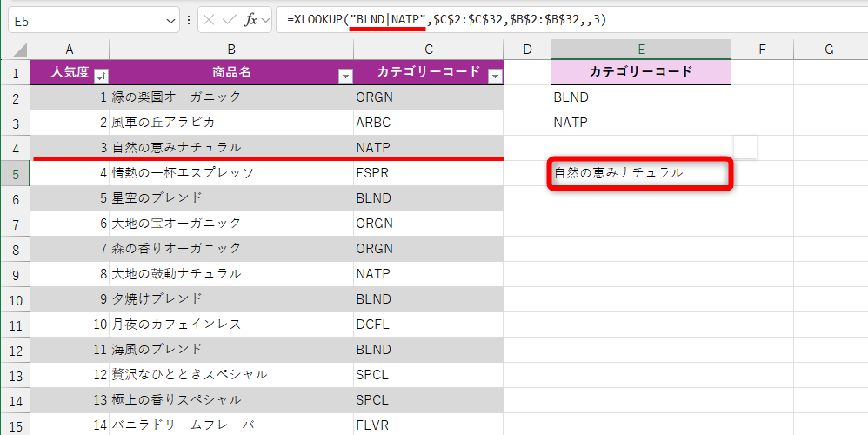
Task: Select row 5 header
Action: pyautogui.click(x=15, y=174)
